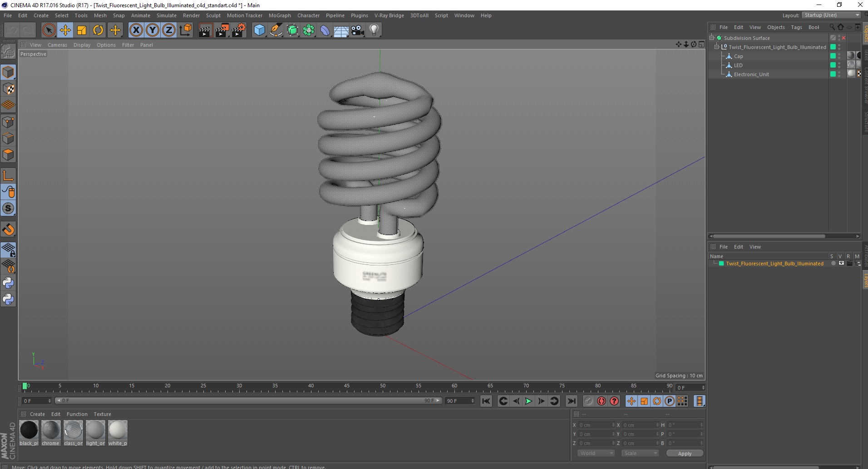Viewport: 868px width, 469px height.
Task: Activate the Scale tool in top toolbar
Action: pyautogui.click(x=82, y=30)
